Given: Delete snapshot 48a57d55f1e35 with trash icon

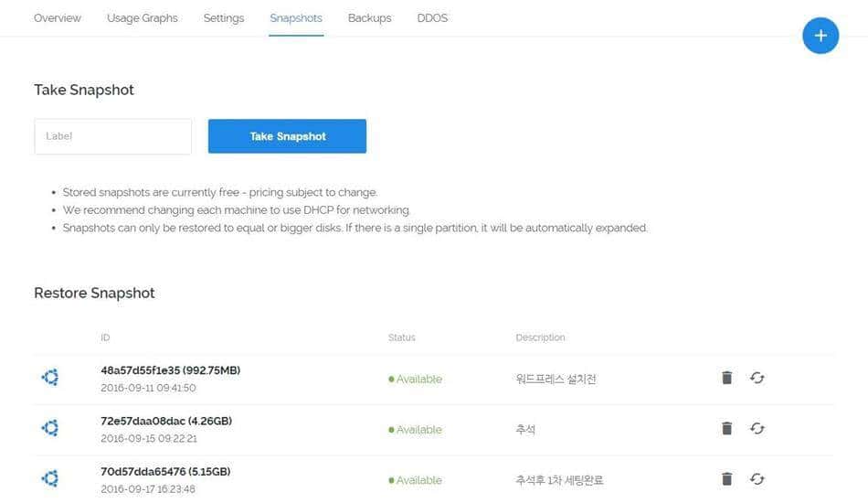Looking at the screenshot, I should [x=726, y=378].
